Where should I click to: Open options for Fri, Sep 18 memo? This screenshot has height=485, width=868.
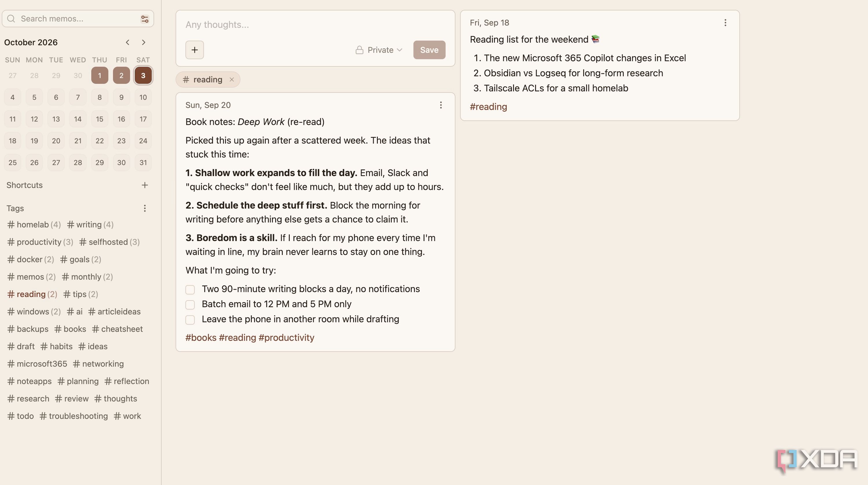point(725,23)
